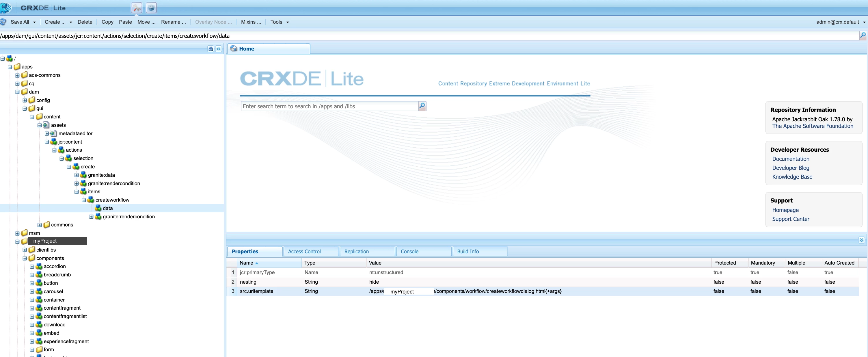
Task: Collapse the navigation tree panel with double-arrow icon
Action: pos(219,49)
